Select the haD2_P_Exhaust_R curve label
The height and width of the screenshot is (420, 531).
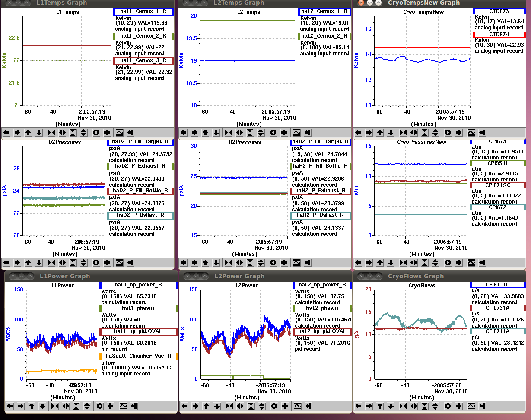[x=140, y=166]
